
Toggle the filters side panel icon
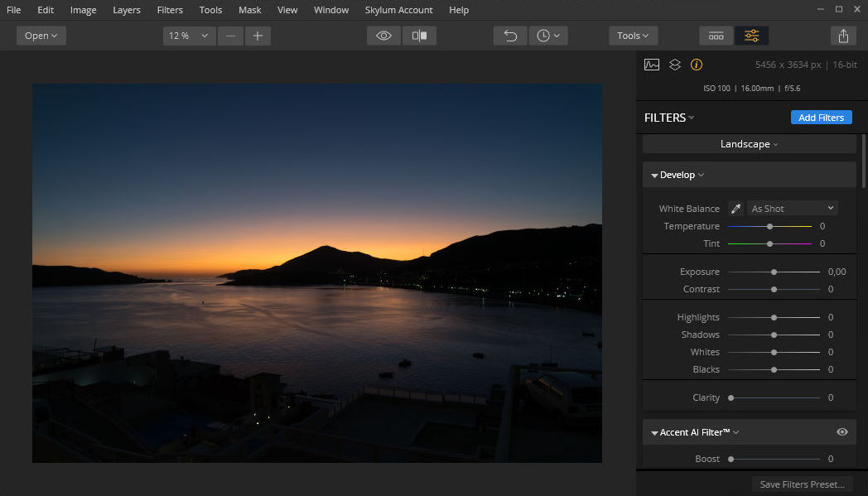(752, 36)
